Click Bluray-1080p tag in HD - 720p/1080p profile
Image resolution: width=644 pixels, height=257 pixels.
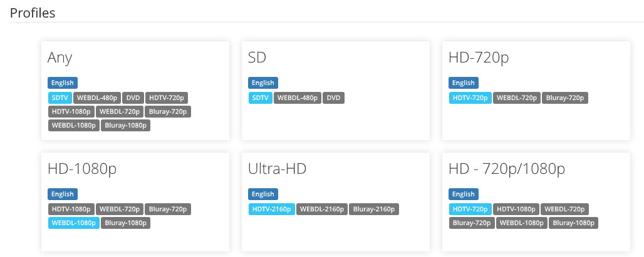(573, 223)
